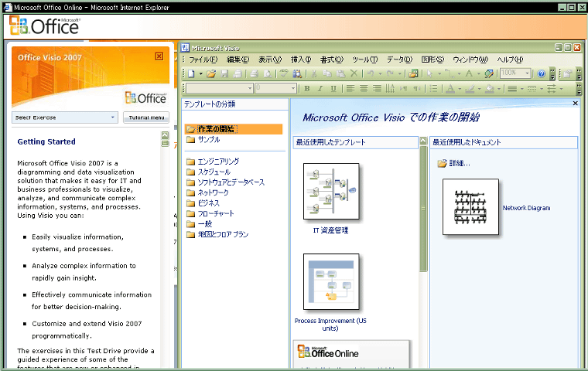Screen dimensions: 588x371
Task: Select the Text tool A icon
Action: point(469,73)
